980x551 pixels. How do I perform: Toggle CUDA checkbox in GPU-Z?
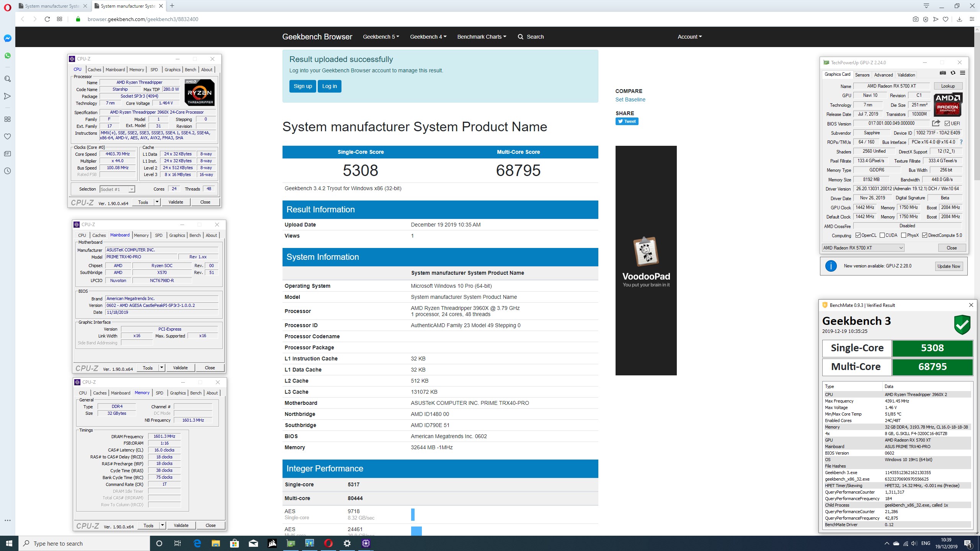[x=882, y=235]
